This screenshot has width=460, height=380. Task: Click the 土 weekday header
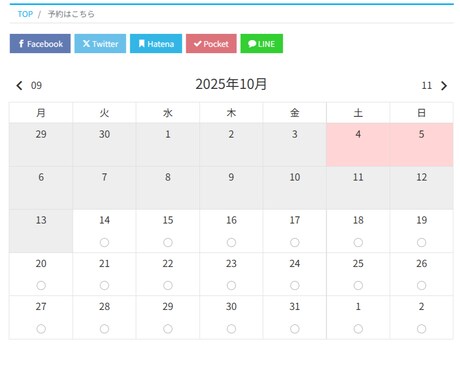[x=358, y=113]
